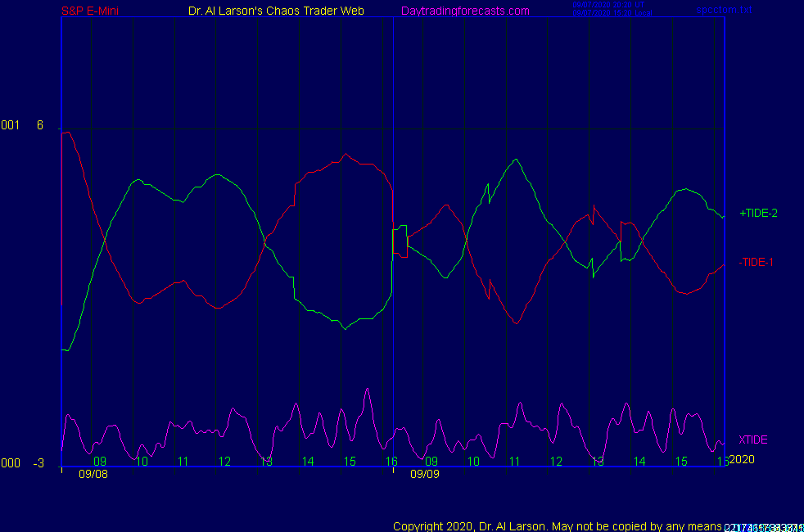The height and width of the screenshot is (532, 804).
Task: Click the 000 label at bottom left
Action: click(x=10, y=463)
